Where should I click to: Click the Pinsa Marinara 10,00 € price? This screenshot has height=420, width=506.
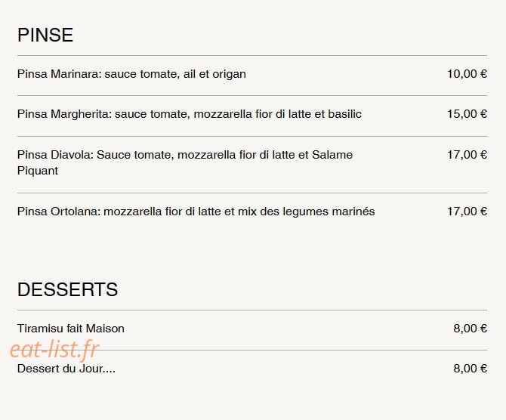[x=467, y=74]
